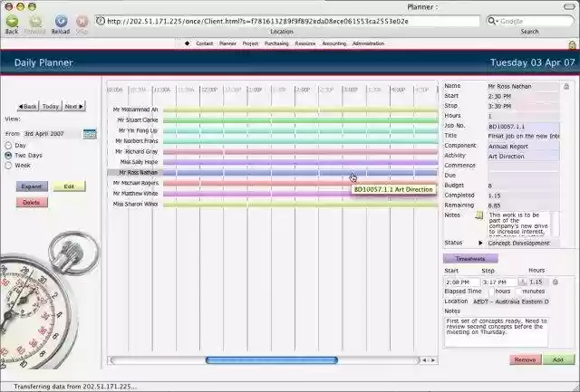Select Mr Richard Gray in the planner

coord(137,151)
